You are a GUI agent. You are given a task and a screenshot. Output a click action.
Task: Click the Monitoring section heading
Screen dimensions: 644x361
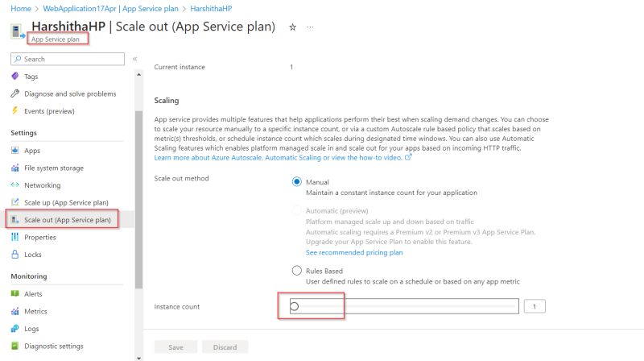pyautogui.click(x=29, y=276)
